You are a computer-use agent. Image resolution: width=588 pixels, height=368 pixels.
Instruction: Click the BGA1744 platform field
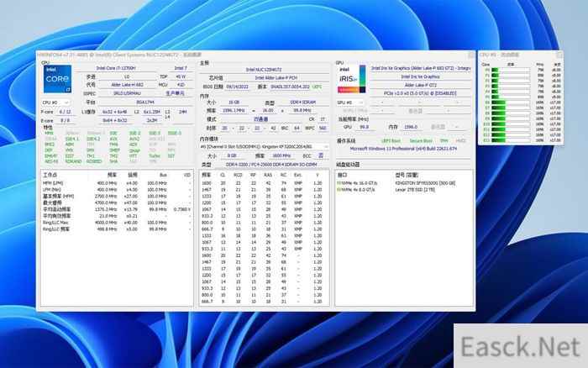[x=145, y=102]
